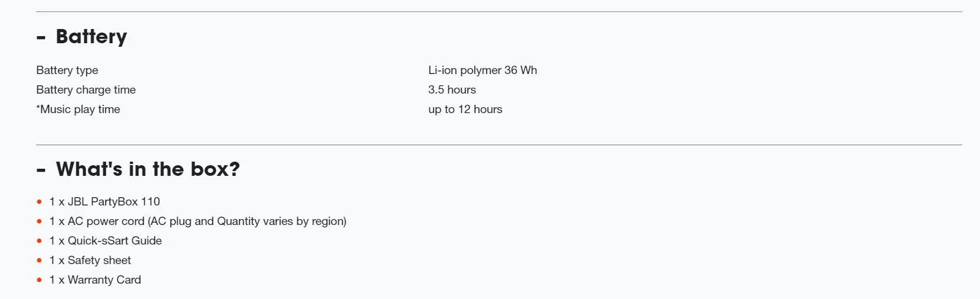
Task: Click the bullet beside Warranty Card
Action: click(39, 280)
